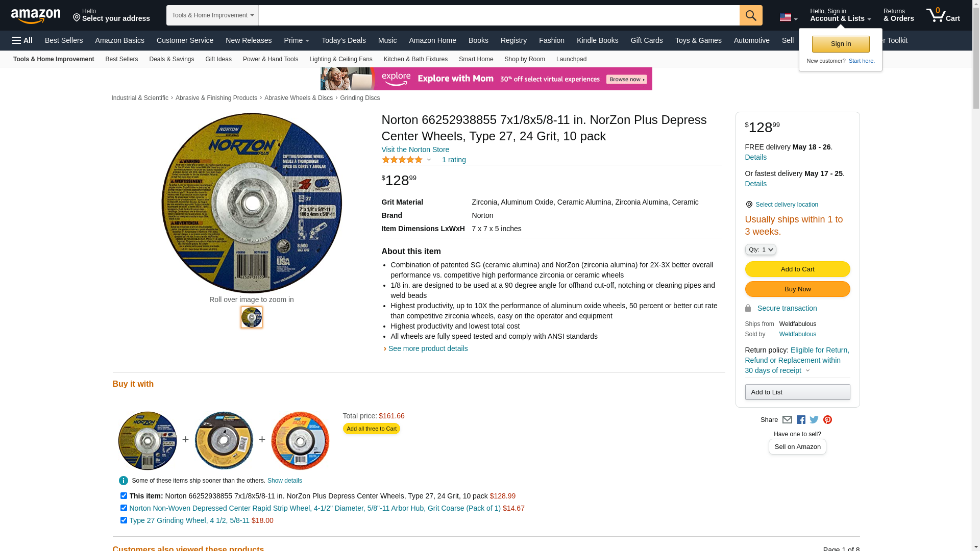
Task: Uncheck the This item checkbox
Action: point(124,496)
